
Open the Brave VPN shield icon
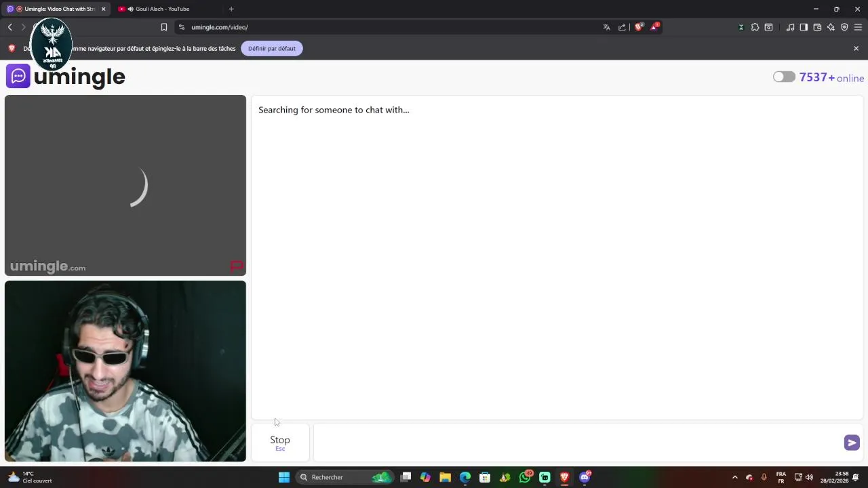pyautogui.click(x=844, y=27)
